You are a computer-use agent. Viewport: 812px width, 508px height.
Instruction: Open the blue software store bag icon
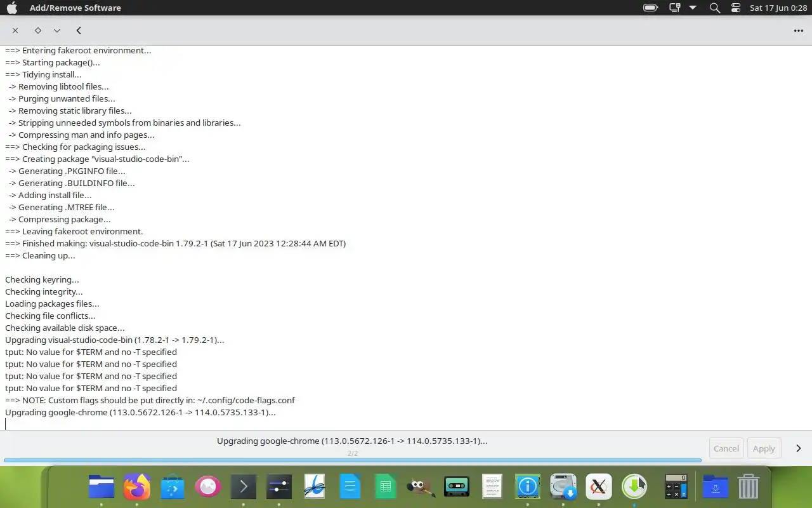tap(173, 487)
